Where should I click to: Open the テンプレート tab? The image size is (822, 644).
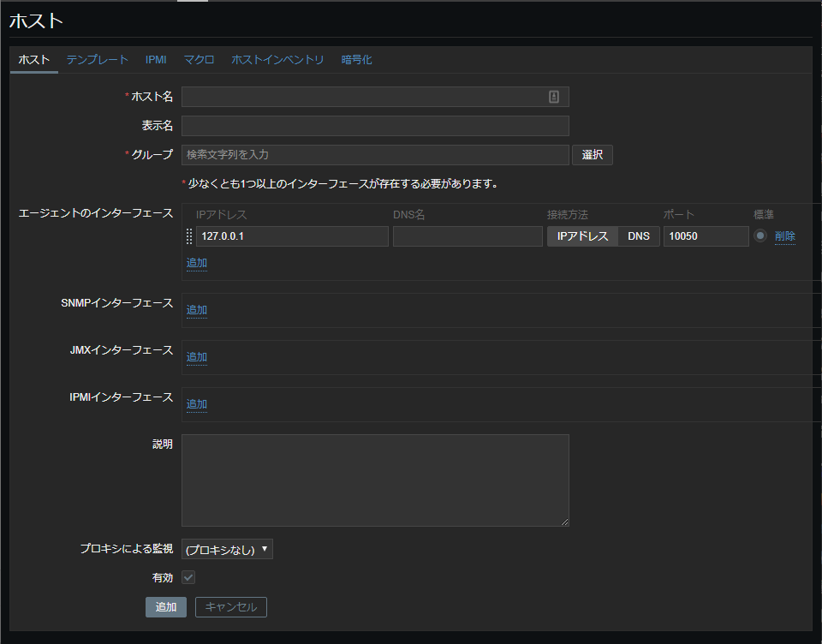tap(98, 60)
